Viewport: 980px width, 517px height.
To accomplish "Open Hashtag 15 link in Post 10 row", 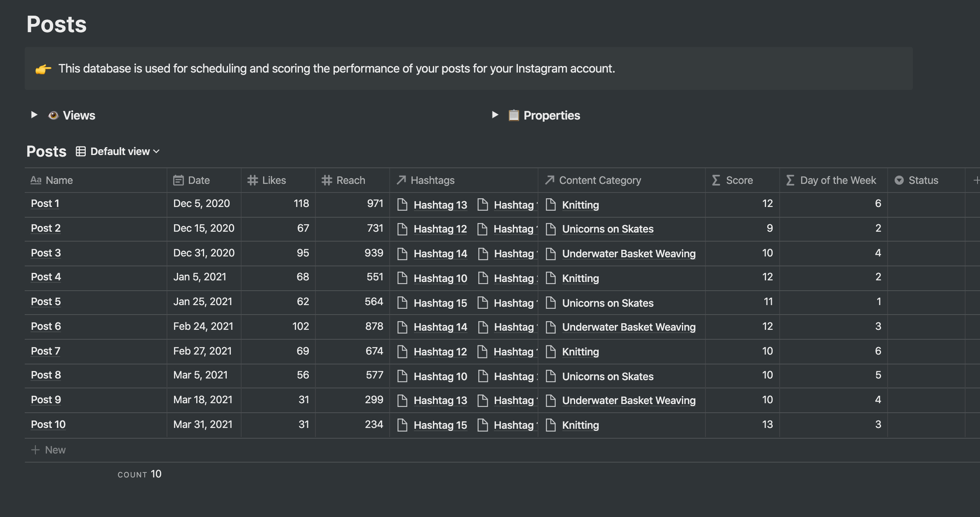I will (x=440, y=425).
